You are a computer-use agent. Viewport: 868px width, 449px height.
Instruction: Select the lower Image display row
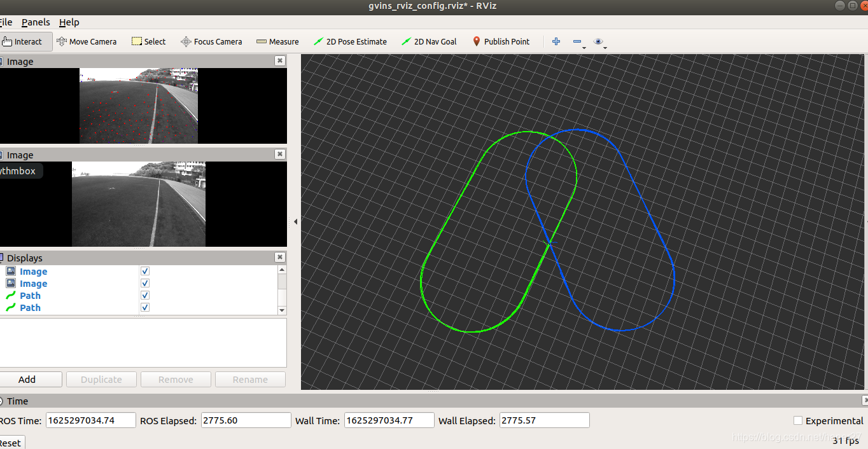pyautogui.click(x=139, y=284)
